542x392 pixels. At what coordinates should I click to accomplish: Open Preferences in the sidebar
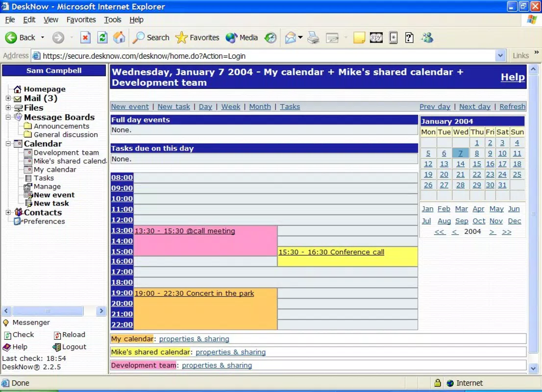tap(44, 221)
